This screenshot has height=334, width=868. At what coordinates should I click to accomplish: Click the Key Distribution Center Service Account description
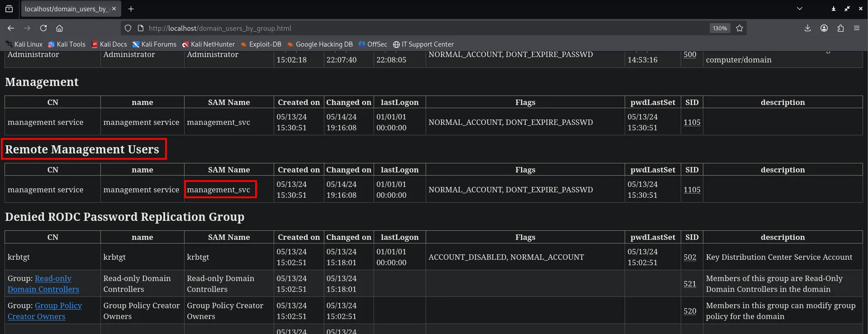(779, 257)
